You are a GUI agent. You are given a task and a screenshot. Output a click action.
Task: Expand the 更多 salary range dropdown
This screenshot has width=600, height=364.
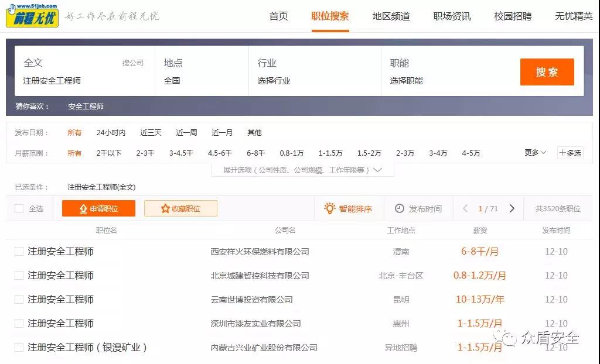535,153
